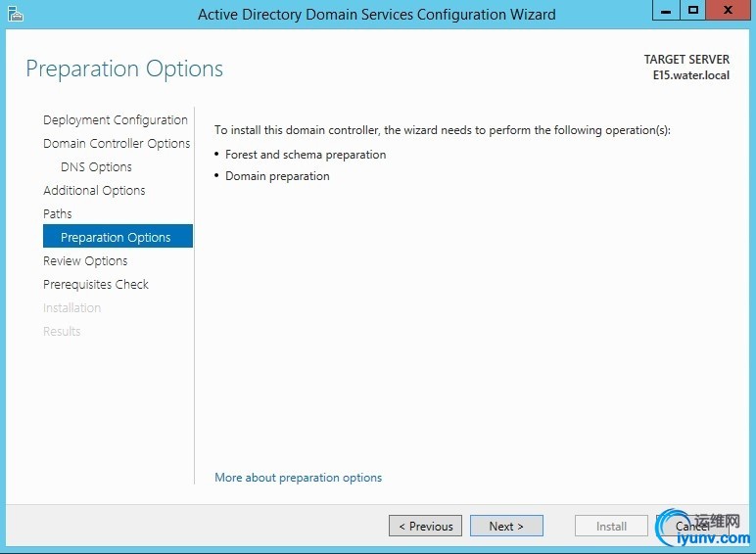The width and height of the screenshot is (756, 554).
Task: Go to Prerequisites Check step
Action: point(95,284)
